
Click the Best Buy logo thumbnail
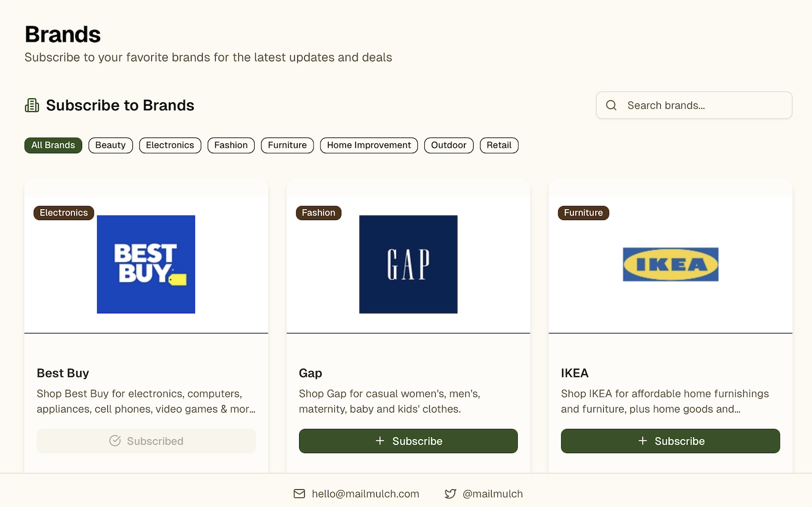pos(146,264)
